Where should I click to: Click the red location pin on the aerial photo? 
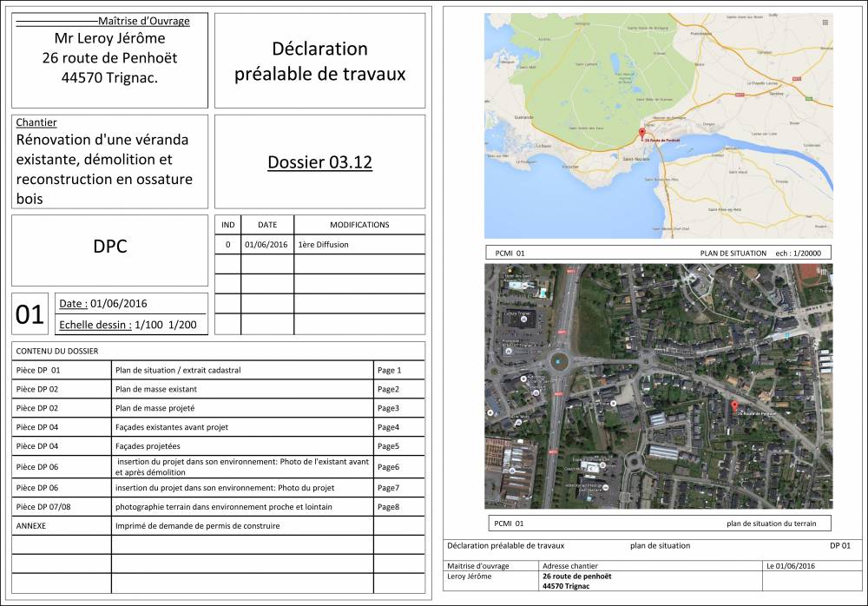pyautogui.click(x=734, y=407)
